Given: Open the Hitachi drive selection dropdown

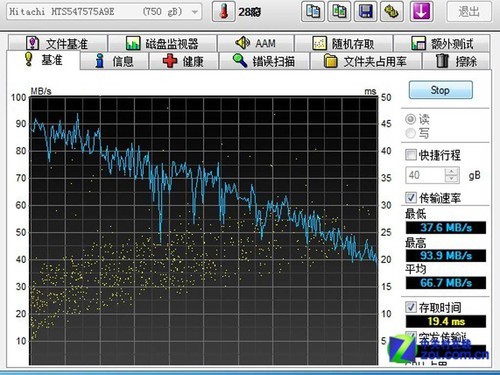Looking at the screenshot, I should pos(104,12).
